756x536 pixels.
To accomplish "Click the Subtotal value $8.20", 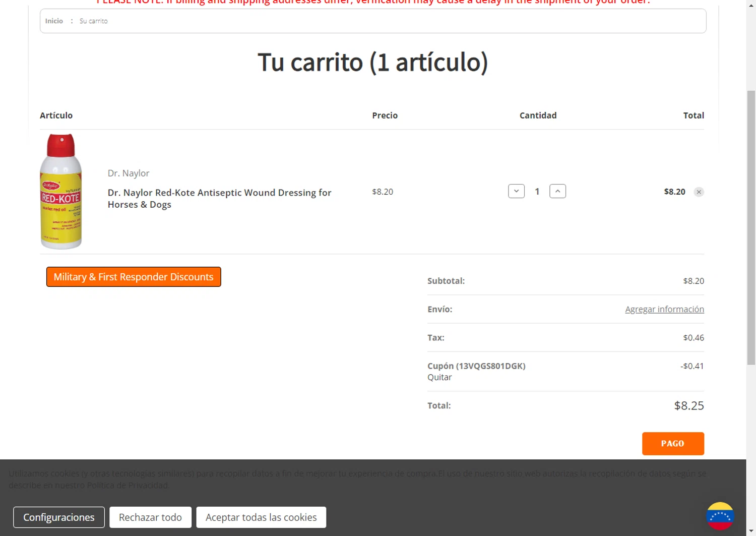I will (694, 281).
